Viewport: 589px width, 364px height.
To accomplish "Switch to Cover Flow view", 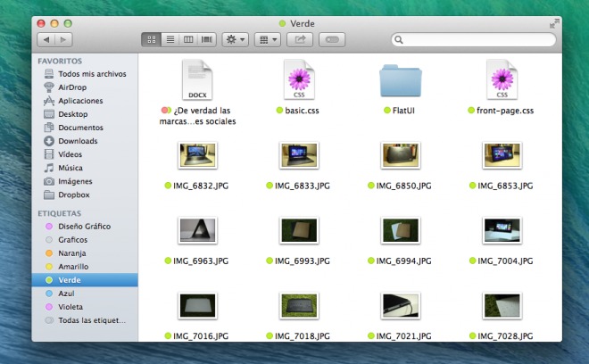I will pyautogui.click(x=207, y=39).
